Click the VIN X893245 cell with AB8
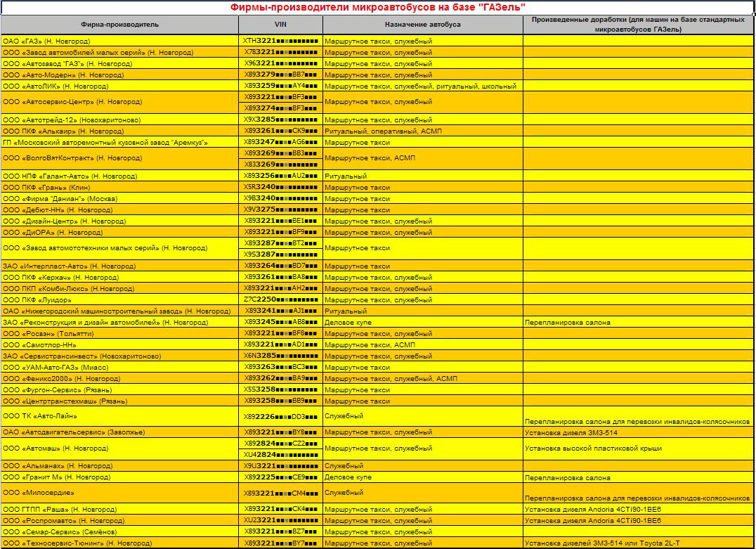The height and width of the screenshot is (549, 756). 280,322
